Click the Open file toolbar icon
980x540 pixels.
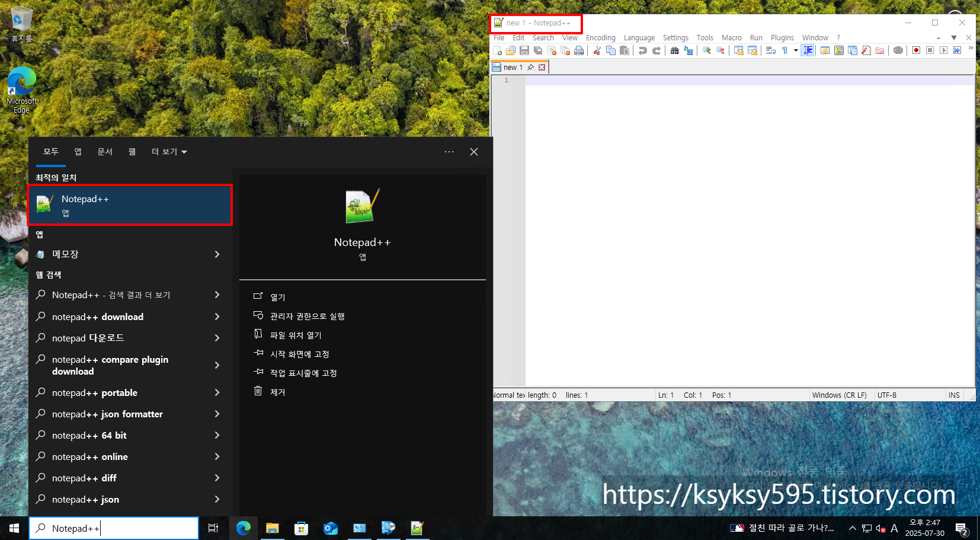coord(511,50)
